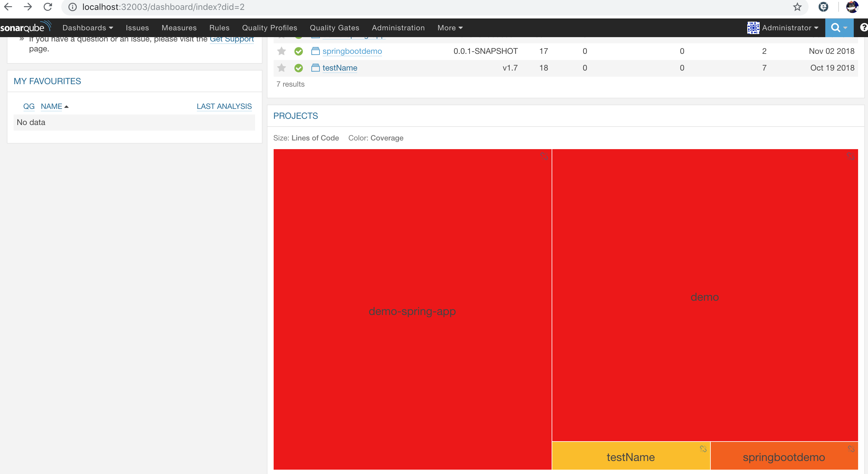
Task: Toggle favourite star for springbootdemo
Action: (281, 51)
